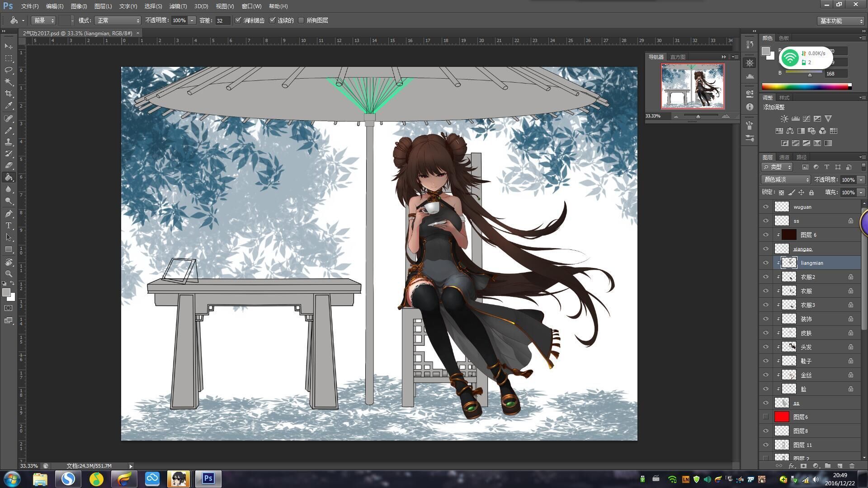
Task: Delete the selected layer
Action: coord(852,466)
